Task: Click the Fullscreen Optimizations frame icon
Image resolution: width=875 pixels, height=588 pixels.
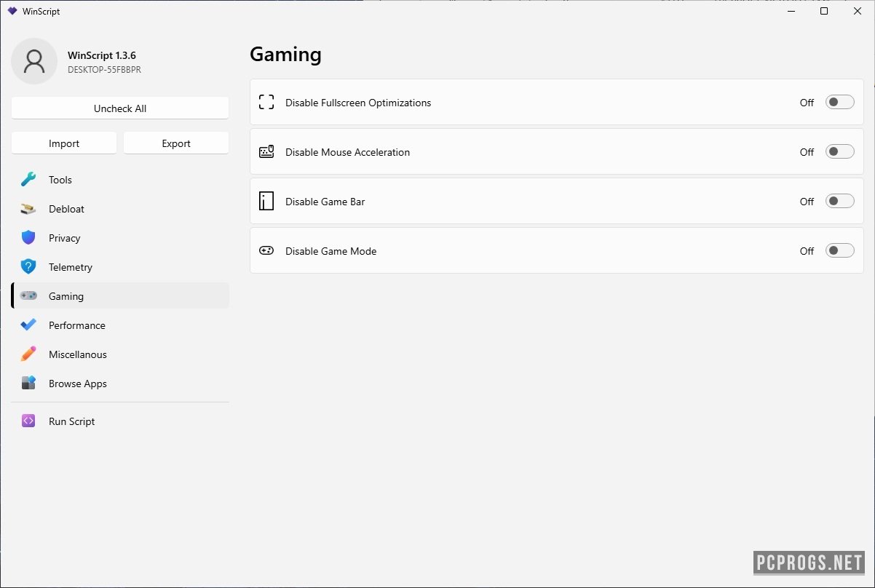Action: pos(266,103)
